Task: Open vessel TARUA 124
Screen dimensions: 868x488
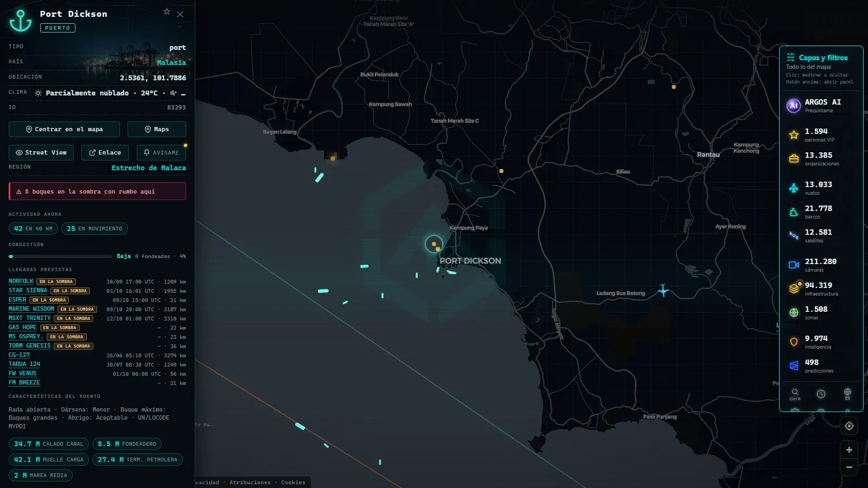Action: 24,364
